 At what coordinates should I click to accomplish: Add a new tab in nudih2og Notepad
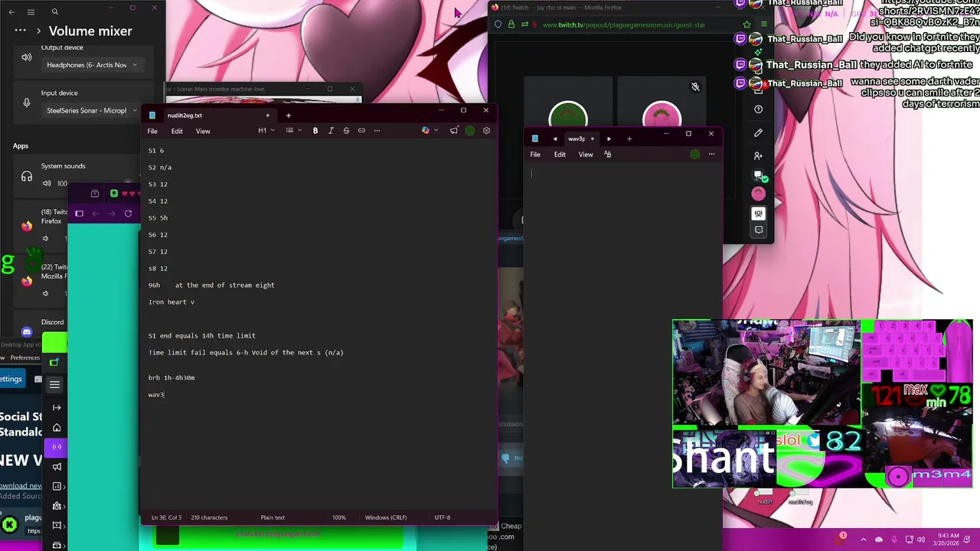pos(289,116)
